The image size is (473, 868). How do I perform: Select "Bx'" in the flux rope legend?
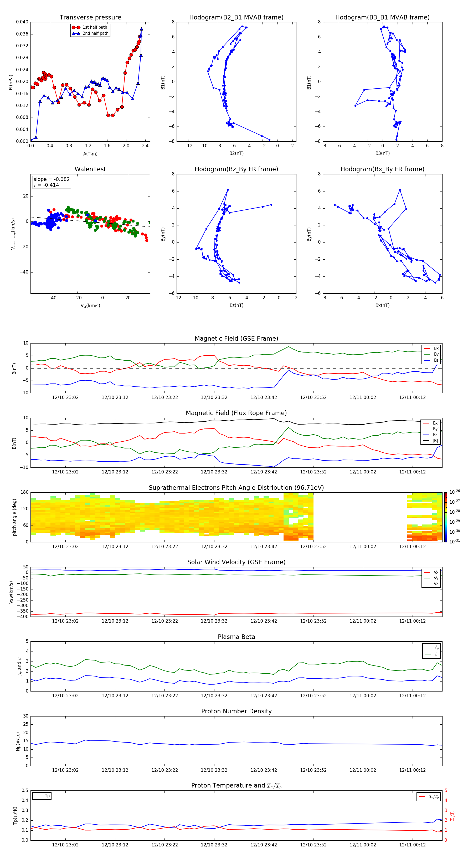click(436, 423)
